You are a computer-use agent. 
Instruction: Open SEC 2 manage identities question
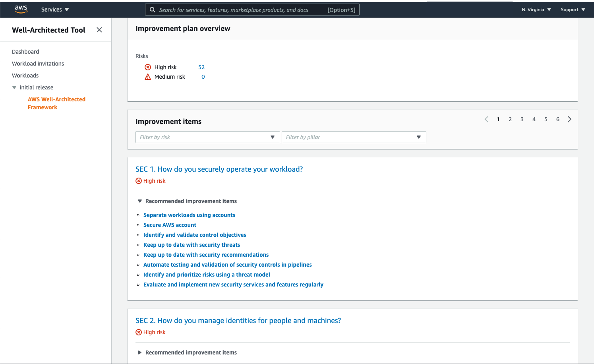click(x=238, y=321)
